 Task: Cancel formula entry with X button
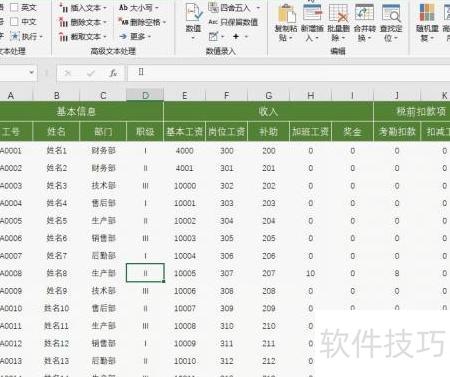click(x=68, y=73)
